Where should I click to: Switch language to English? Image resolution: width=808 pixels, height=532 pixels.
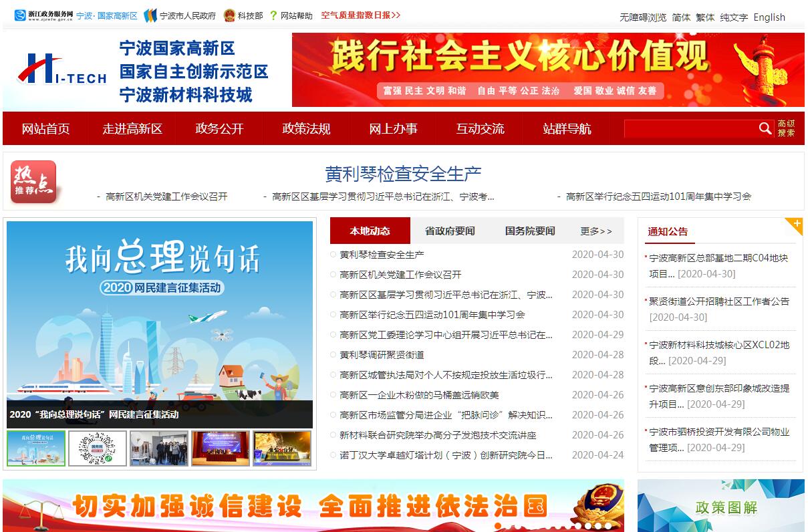coord(769,17)
